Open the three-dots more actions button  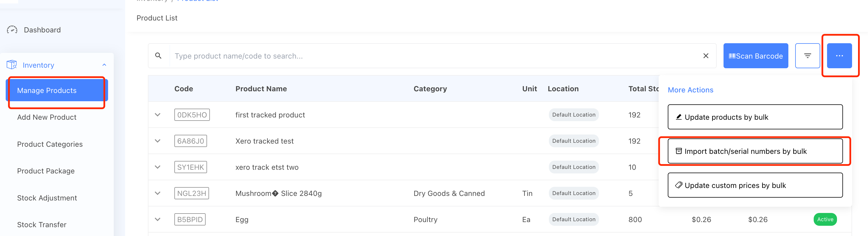click(x=839, y=56)
